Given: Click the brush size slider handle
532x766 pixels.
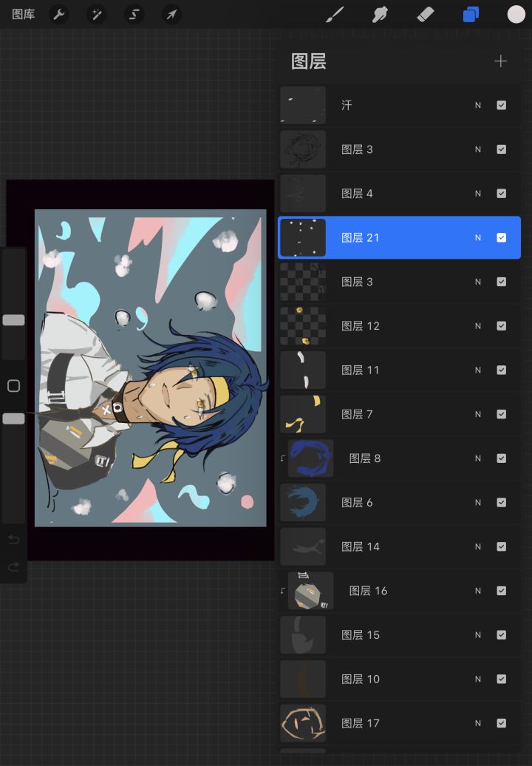Looking at the screenshot, I should [x=13, y=320].
